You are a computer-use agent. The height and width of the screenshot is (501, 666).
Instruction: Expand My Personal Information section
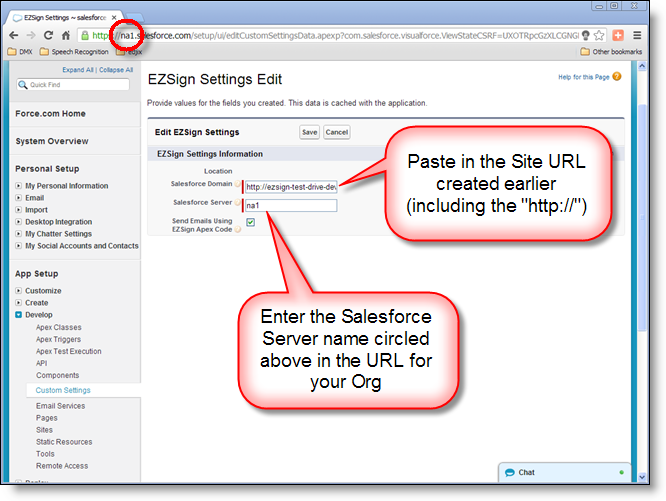pos(19,186)
